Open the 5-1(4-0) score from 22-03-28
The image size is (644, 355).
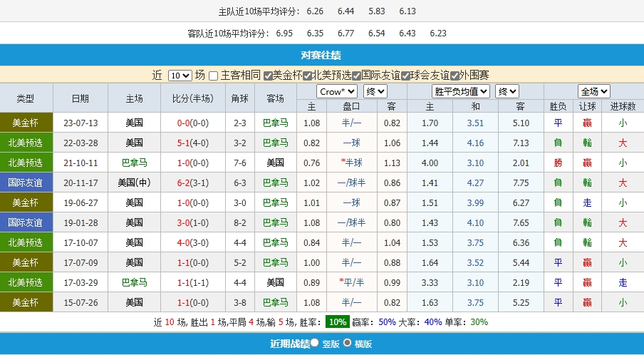192,143
